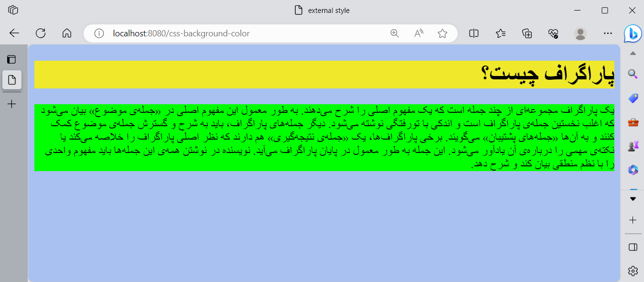View site information icon in the address bar
Viewport: 644px width, 282px height.
[99, 33]
